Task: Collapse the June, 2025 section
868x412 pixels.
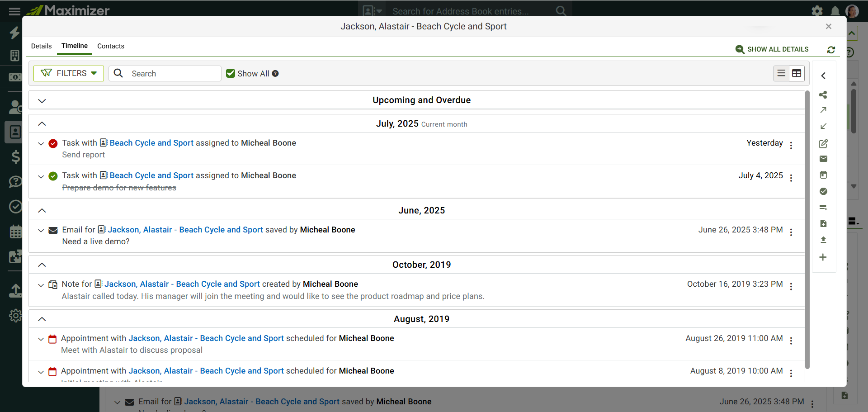Action: [x=42, y=210]
